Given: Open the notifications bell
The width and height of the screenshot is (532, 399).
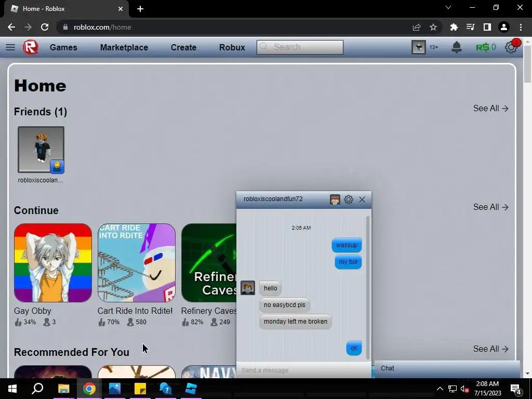Looking at the screenshot, I should (x=456, y=47).
